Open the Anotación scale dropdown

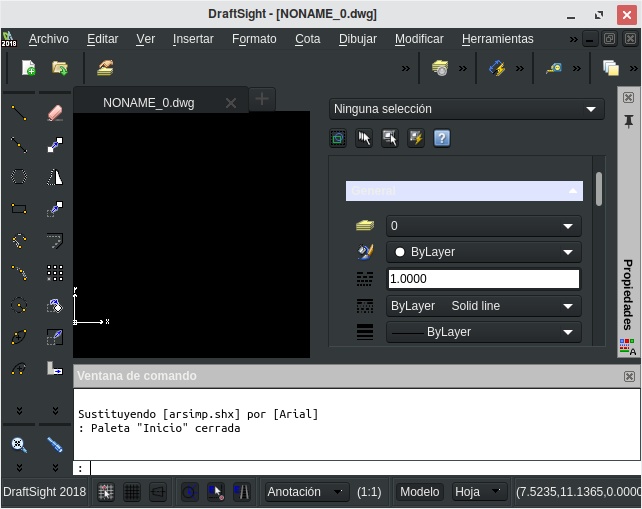tap(307, 492)
